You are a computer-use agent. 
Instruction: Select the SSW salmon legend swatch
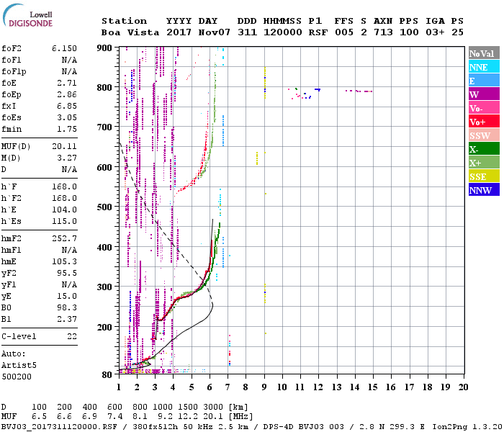(x=484, y=135)
